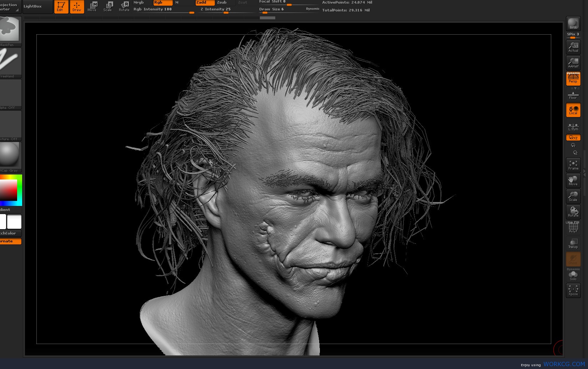Toggle Local transformations button
This screenshot has height=369, width=588.
pos(573,110)
